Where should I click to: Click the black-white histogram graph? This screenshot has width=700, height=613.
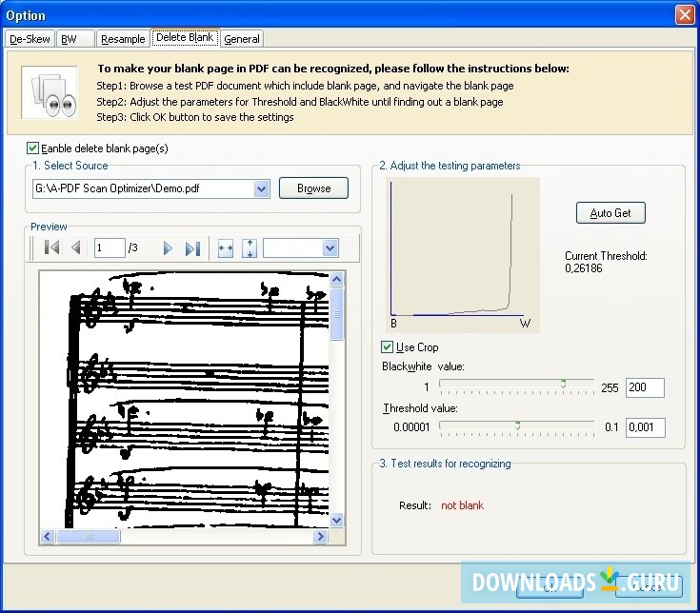tap(463, 254)
